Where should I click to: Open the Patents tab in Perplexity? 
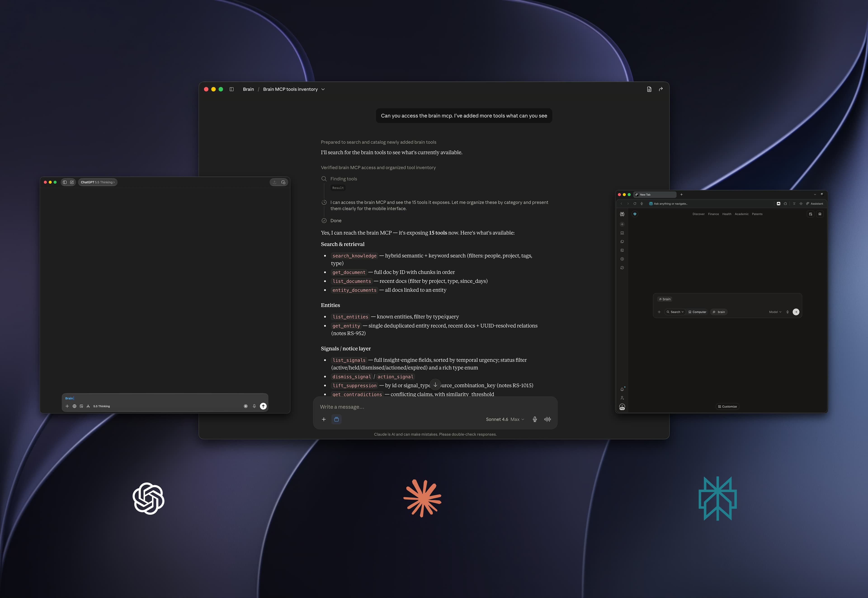(x=757, y=214)
